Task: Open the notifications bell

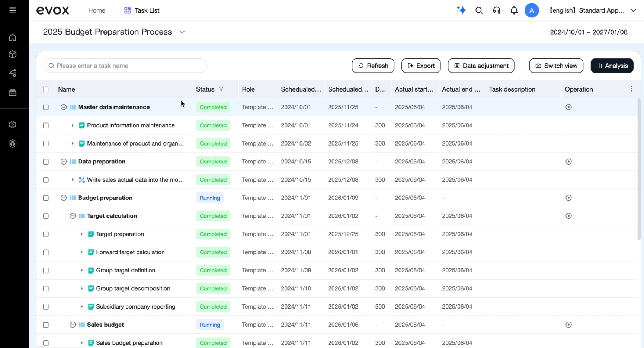Action: tap(514, 10)
